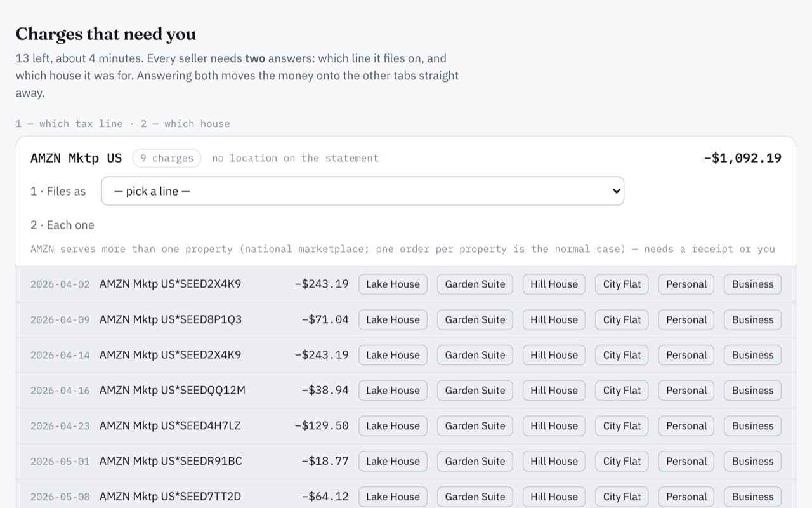Screen dimensions: 812x508
Task: Mark the -$129.50 charge as Personal
Action: pyautogui.click(x=686, y=426)
